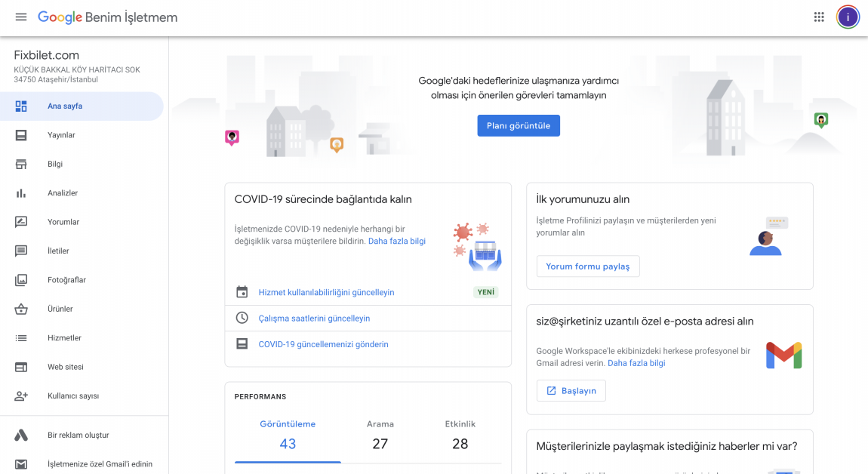Image resolution: width=868 pixels, height=474 pixels.
Task: Click the Google Ads icon beside Bir reklam oluştur
Action: point(21,436)
